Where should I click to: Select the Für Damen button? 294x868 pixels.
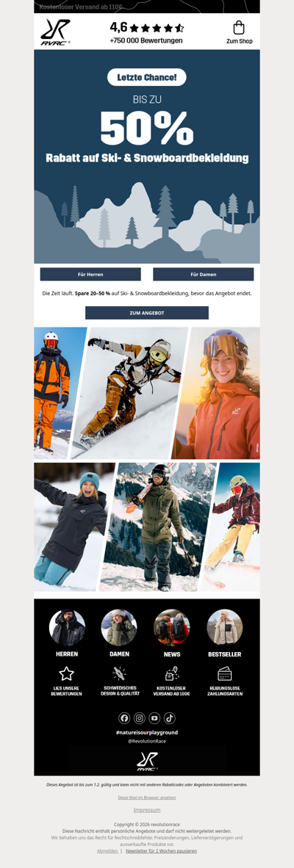point(203,274)
